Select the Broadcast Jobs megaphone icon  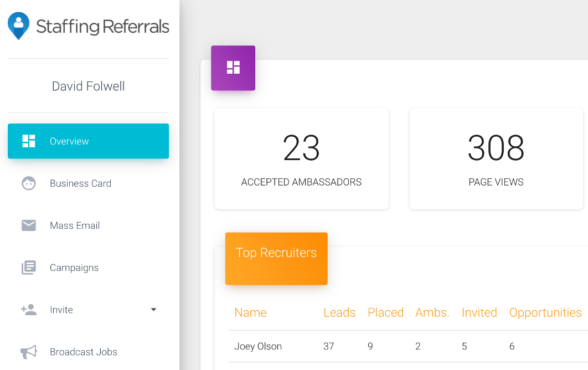pyautogui.click(x=28, y=352)
